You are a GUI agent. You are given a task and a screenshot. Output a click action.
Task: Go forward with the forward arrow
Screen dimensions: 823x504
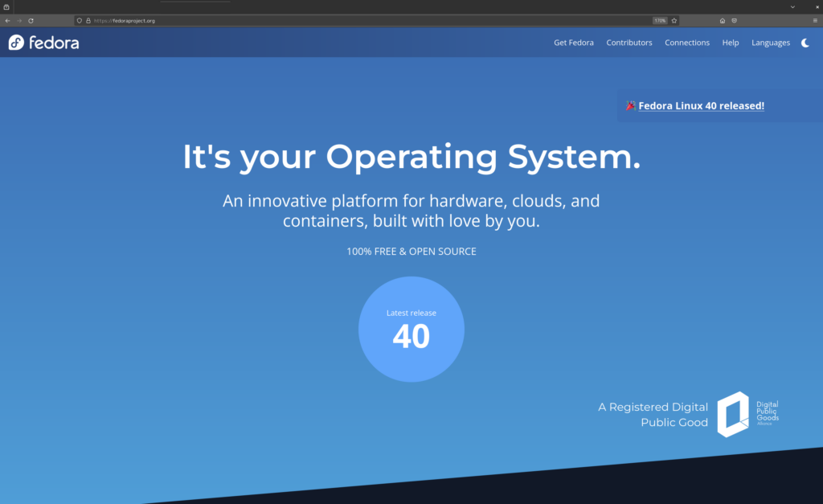click(x=19, y=20)
